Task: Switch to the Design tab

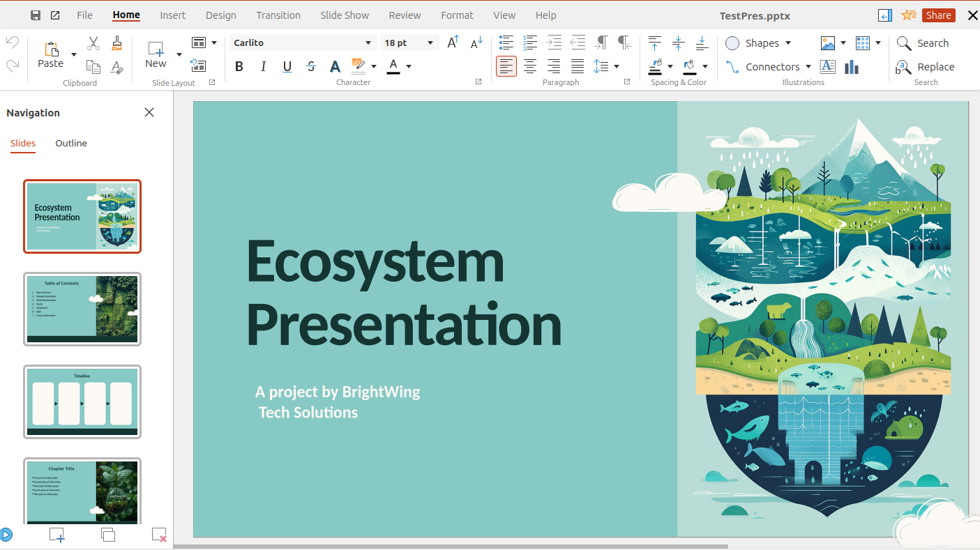Action: 220,15
